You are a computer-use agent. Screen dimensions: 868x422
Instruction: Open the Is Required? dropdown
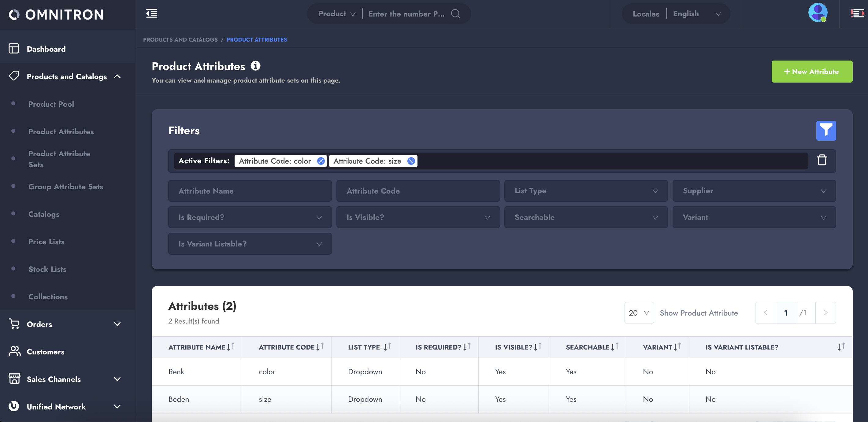tap(250, 217)
